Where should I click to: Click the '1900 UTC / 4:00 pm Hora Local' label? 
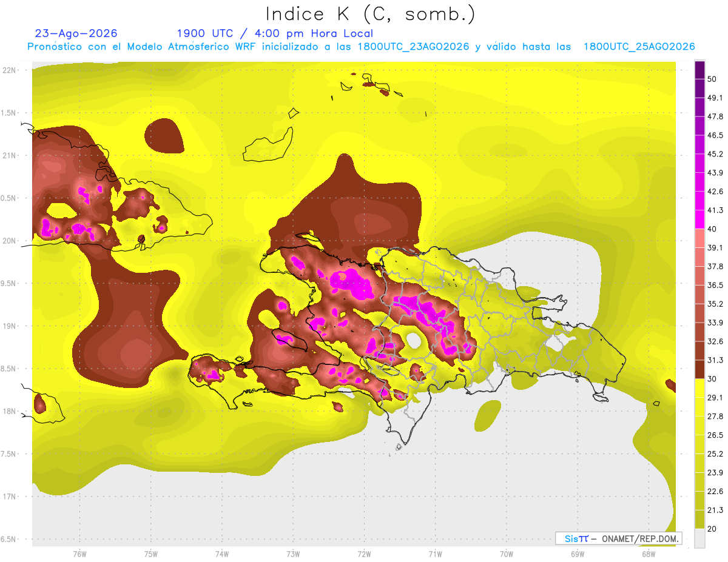click(275, 33)
